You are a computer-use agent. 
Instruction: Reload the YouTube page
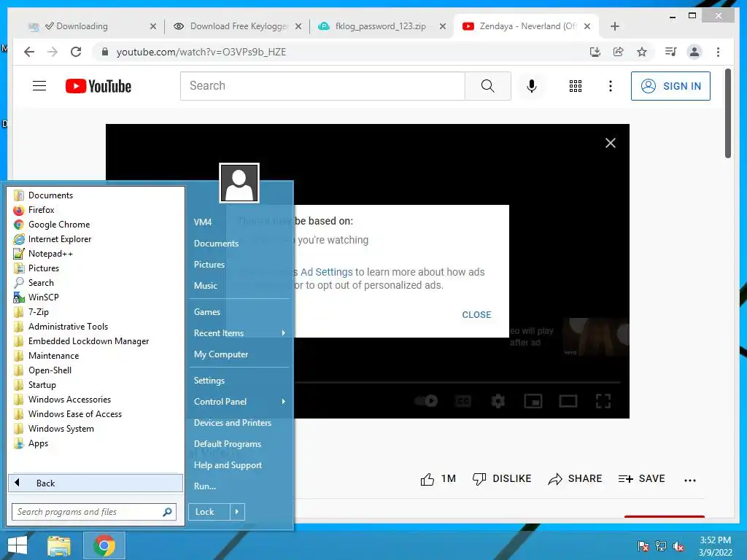pos(76,52)
